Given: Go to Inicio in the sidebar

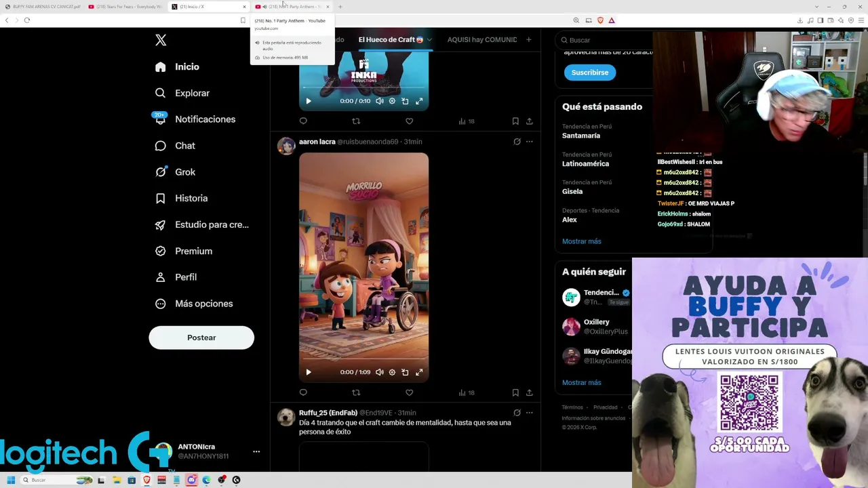Looking at the screenshot, I should click(177, 66).
